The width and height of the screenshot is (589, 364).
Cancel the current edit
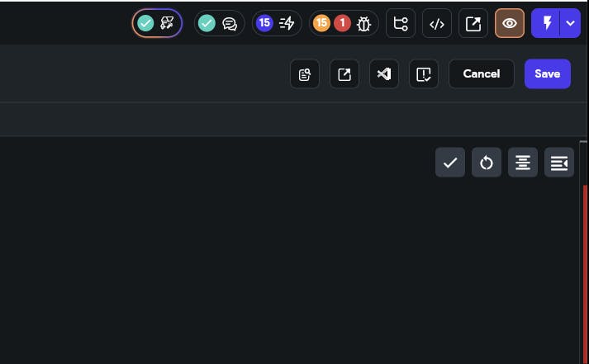(481, 74)
